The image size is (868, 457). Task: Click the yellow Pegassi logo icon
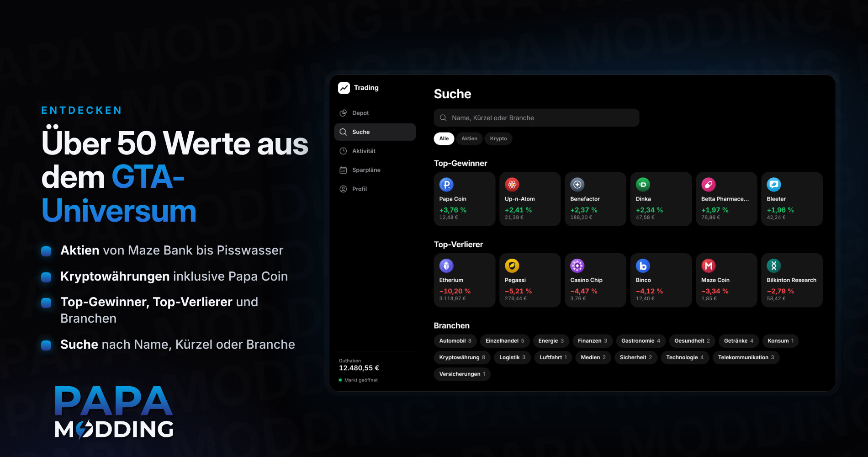click(512, 266)
